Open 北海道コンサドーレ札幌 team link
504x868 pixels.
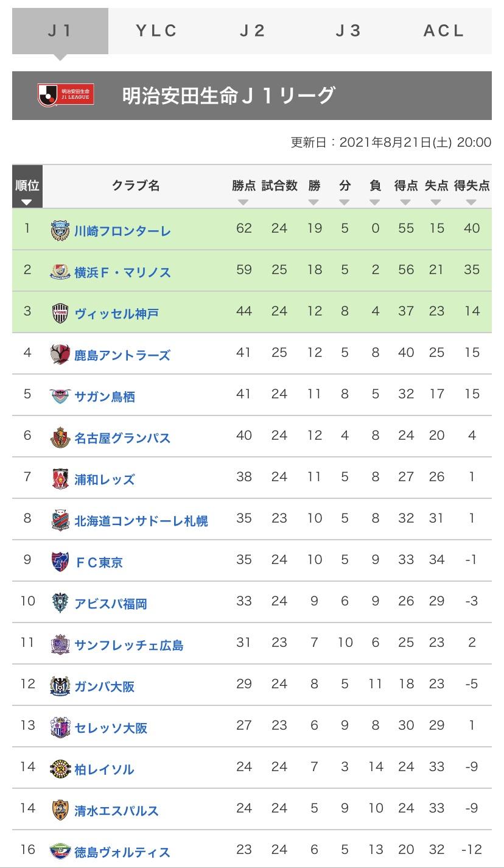141,521
